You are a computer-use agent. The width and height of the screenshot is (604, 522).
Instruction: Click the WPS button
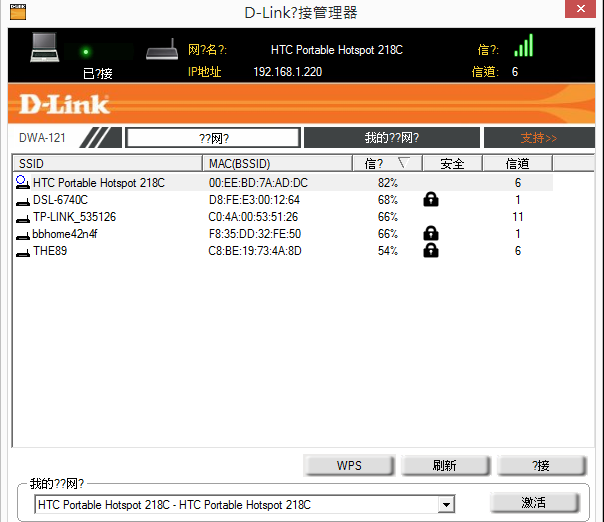(x=349, y=465)
